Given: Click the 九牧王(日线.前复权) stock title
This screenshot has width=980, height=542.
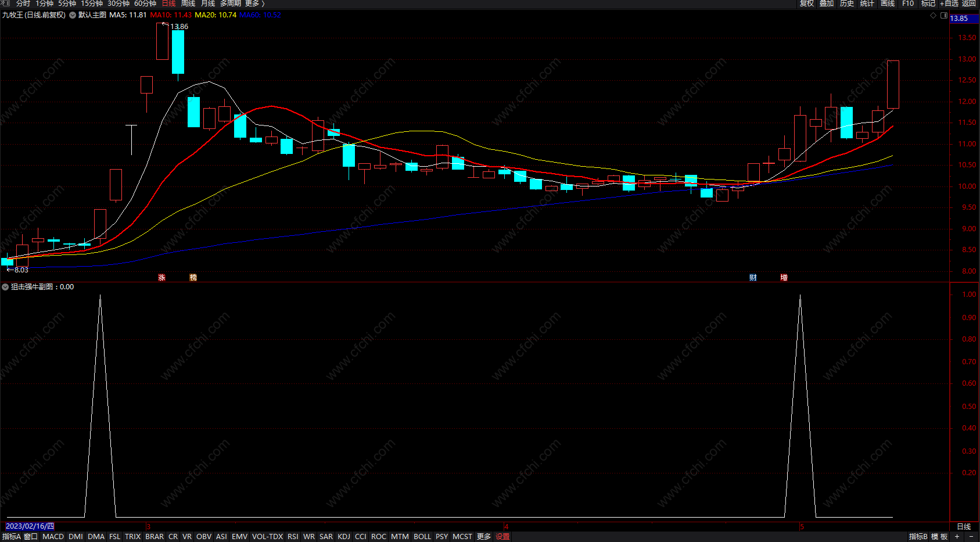Looking at the screenshot, I should tap(34, 15).
